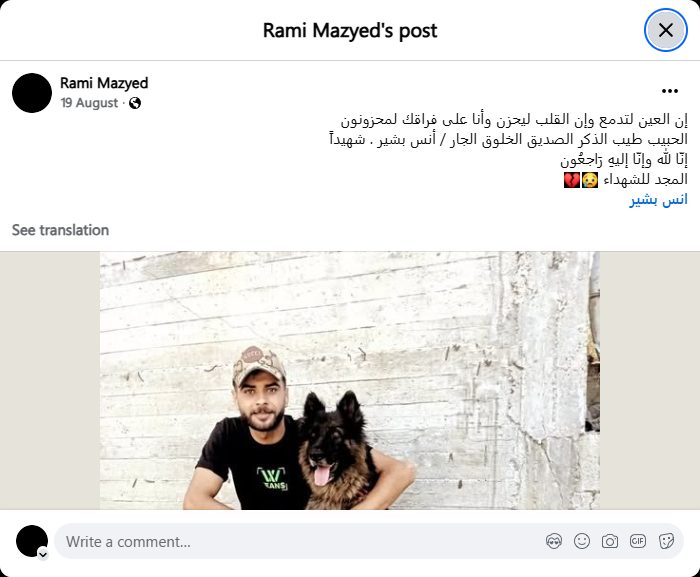Click the grey area left of the photo
Image resolution: width=700 pixels, height=577 pixels.
tap(50, 380)
